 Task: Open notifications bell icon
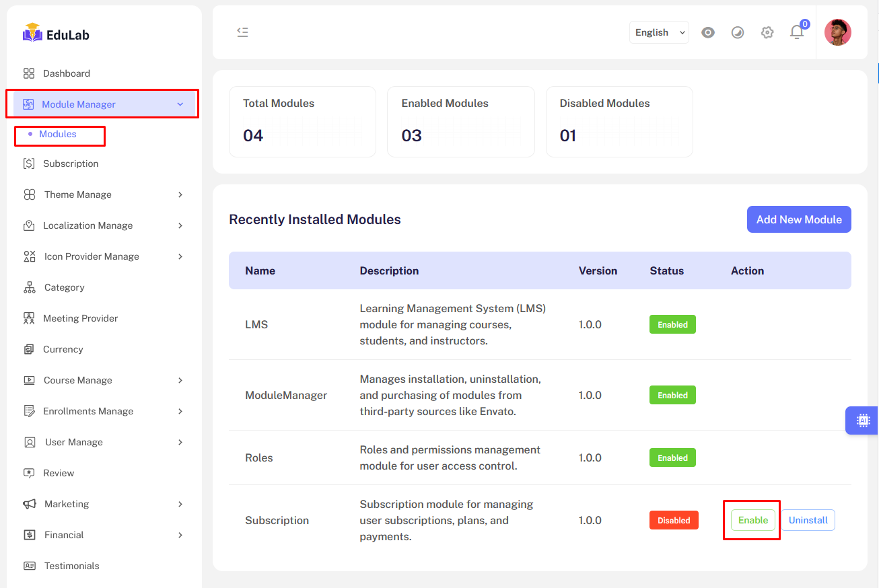797,32
